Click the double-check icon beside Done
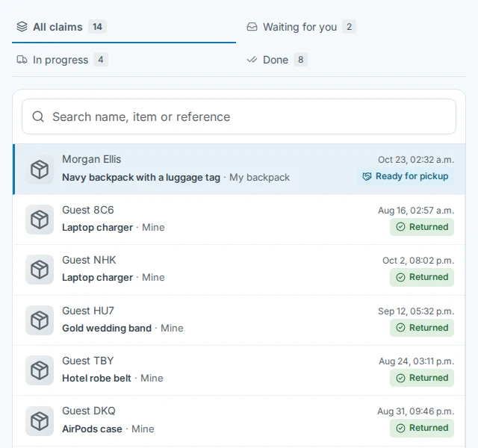Viewport: 478px width, 448px height. [x=252, y=60]
